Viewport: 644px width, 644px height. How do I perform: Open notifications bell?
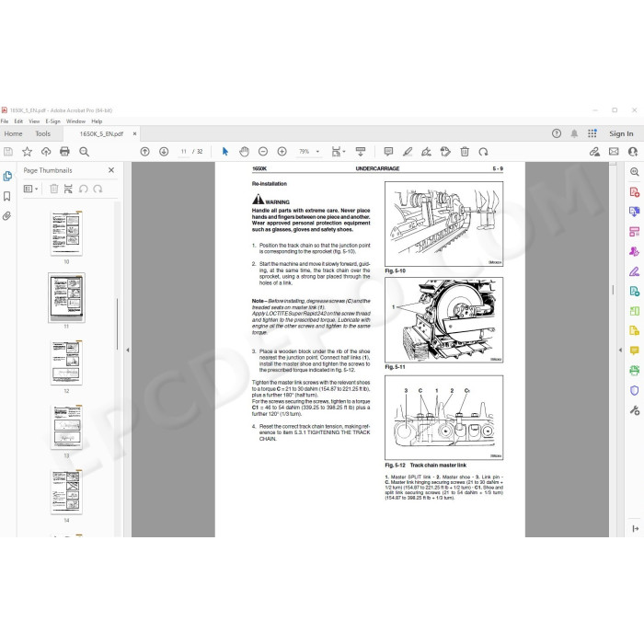pyautogui.click(x=574, y=133)
